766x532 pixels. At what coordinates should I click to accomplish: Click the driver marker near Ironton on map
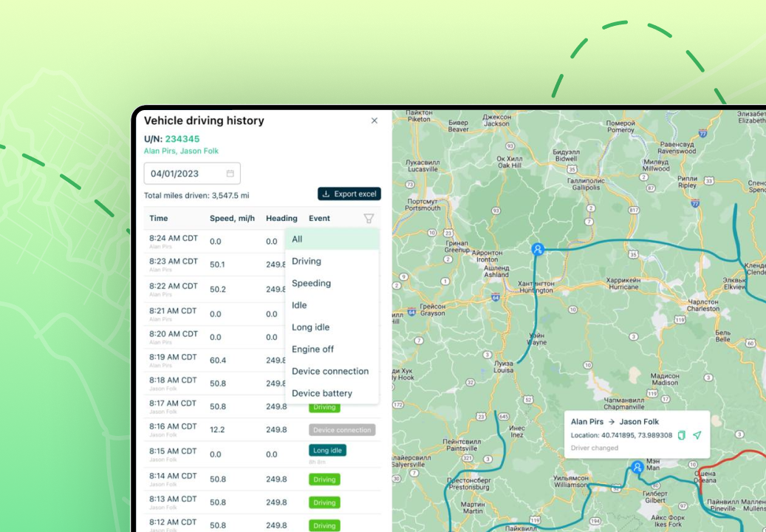(538, 250)
